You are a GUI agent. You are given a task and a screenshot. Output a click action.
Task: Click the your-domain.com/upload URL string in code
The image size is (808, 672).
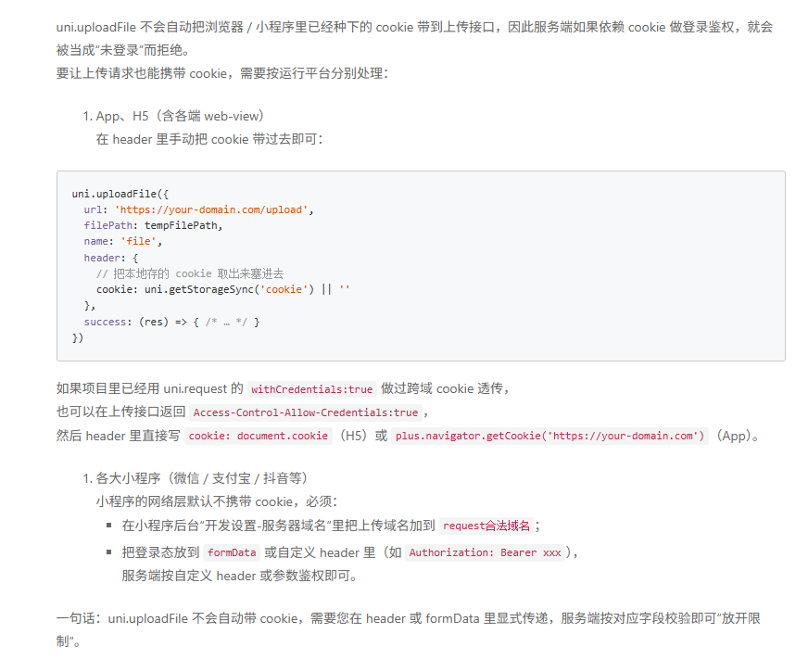213,209
